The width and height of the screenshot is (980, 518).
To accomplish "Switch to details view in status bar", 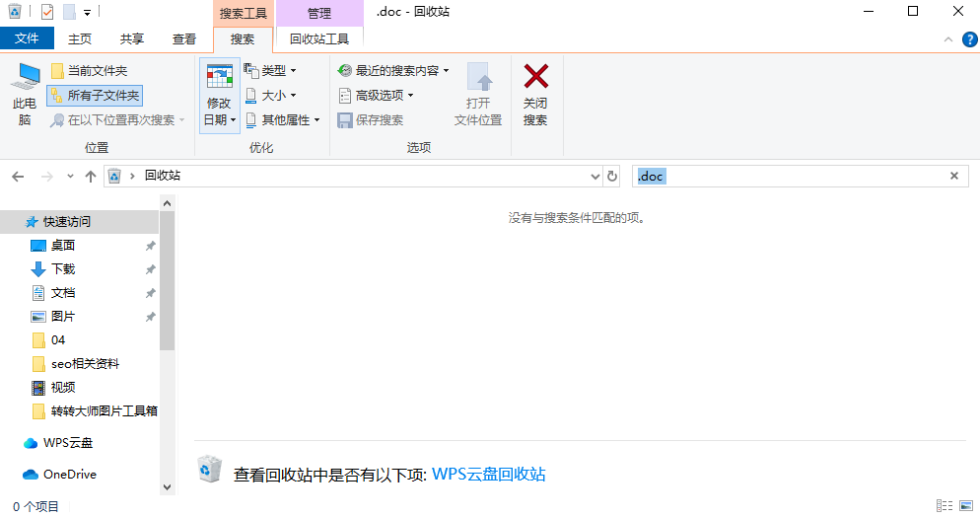I will [945, 505].
